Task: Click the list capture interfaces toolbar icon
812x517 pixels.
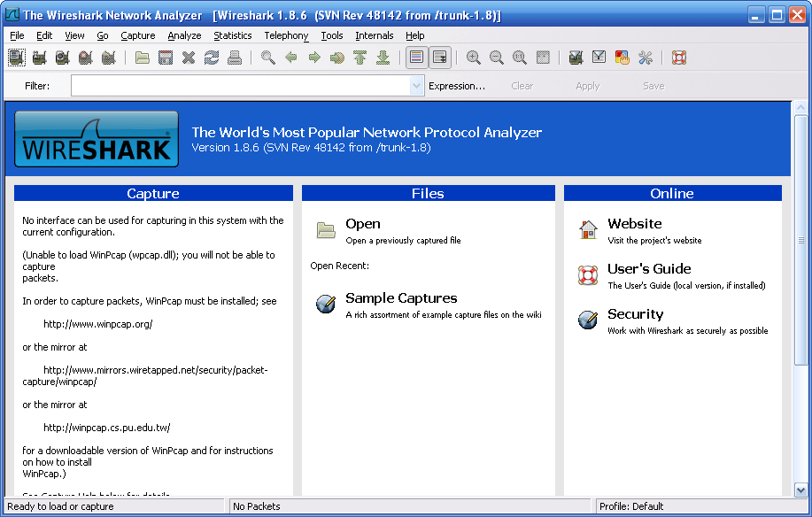Action: tap(17, 58)
